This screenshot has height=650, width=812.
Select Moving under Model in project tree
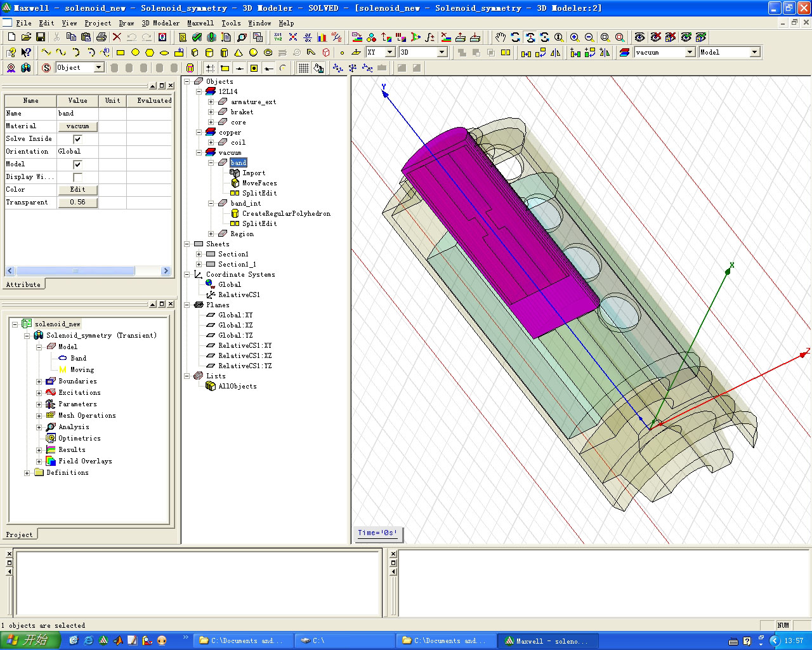tap(82, 369)
